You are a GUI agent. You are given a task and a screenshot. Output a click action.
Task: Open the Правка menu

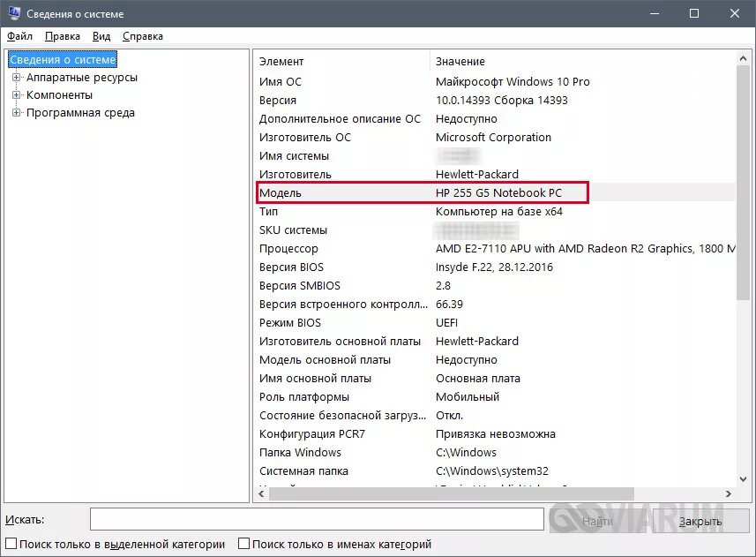click(63, 36)
